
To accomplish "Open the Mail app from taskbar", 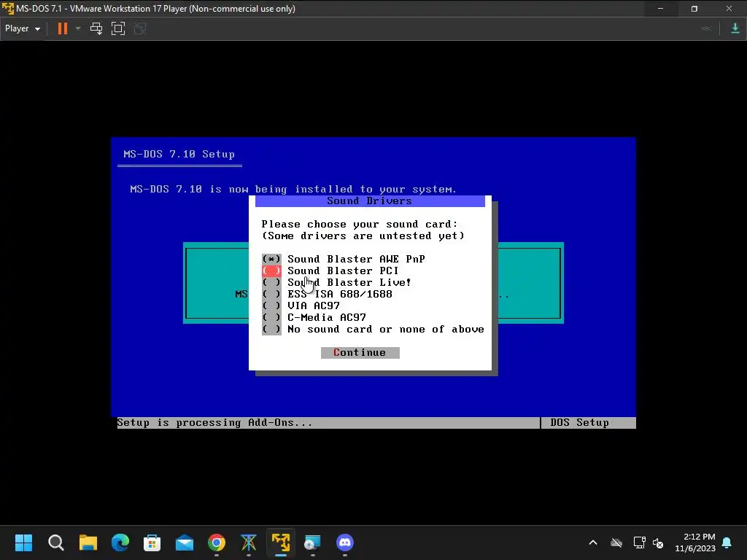I will click(x=185, y=542).
